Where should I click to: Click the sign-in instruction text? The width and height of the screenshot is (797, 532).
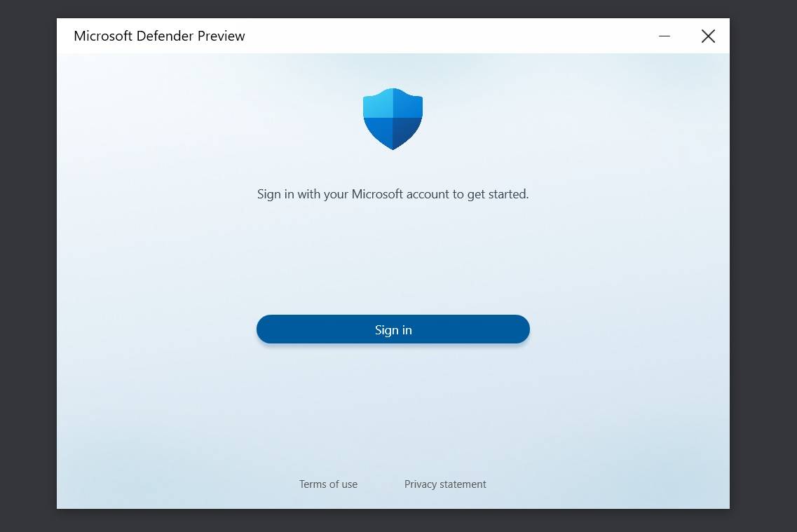coord(393,194)
